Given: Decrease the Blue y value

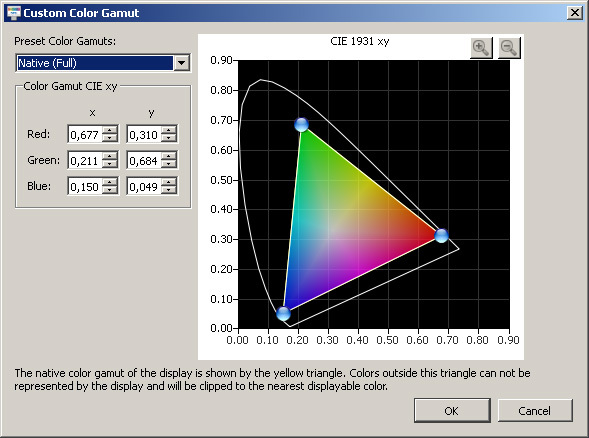Looking at the screenshot, I should pyautogui.click(x=169, y=190).
